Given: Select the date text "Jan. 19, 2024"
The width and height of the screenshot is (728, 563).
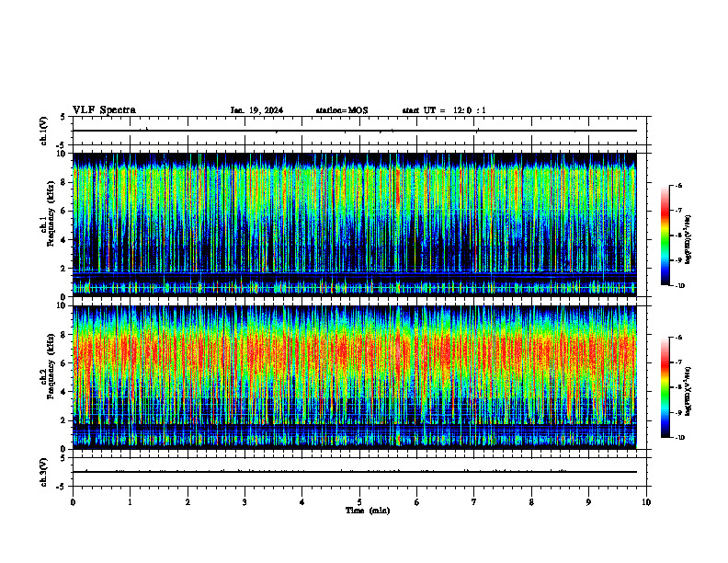Looking at the screenshot, I should point(256,110).
